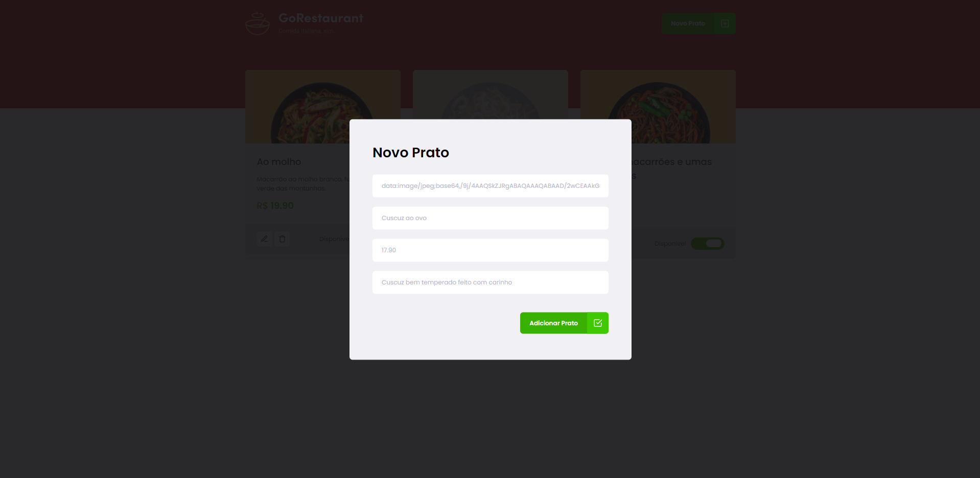Open the Novo Prato header button
980x478 pixels.
tap(698, 23)
